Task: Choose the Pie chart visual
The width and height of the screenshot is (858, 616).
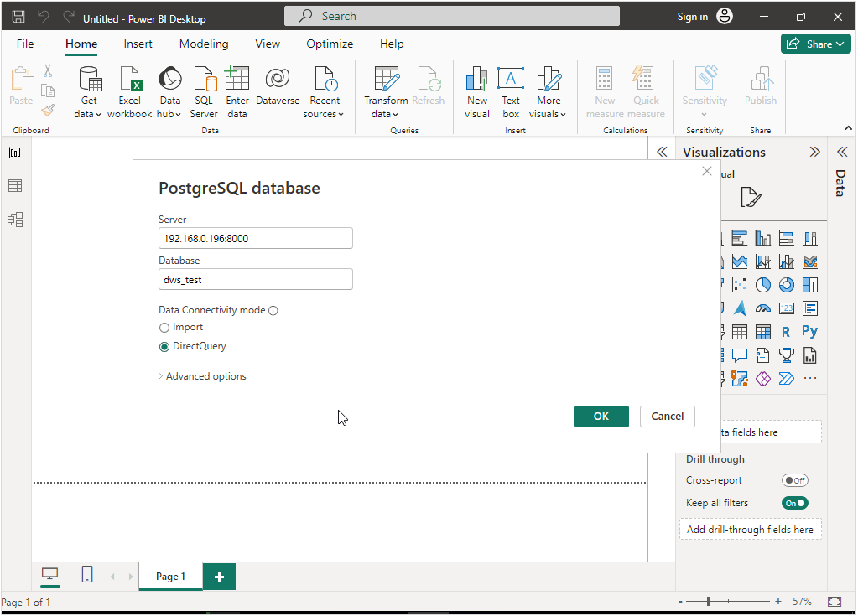Action: 762,285
